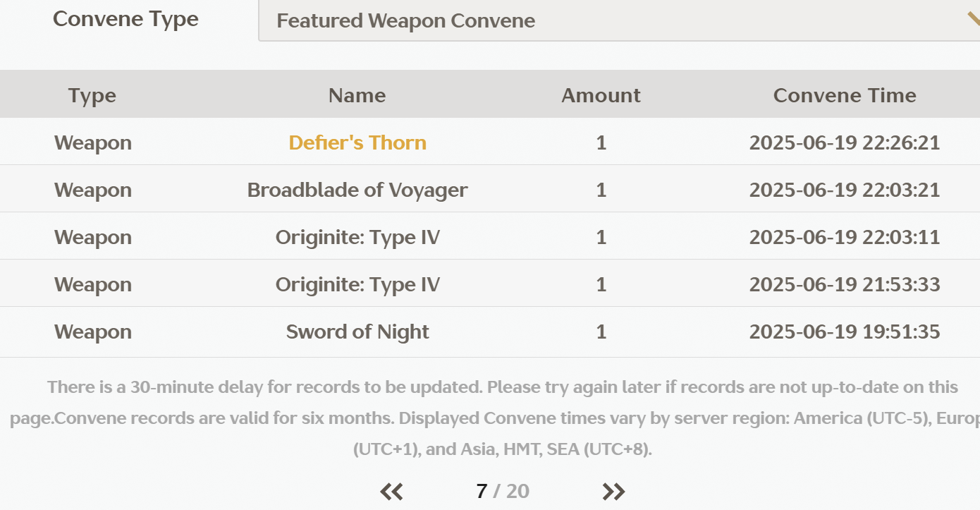Image resolution: width=980 pixels, height=510 pixels.
Task: Click the 22:03:21 convene timestamp
Action: click(x=845, y=190)
